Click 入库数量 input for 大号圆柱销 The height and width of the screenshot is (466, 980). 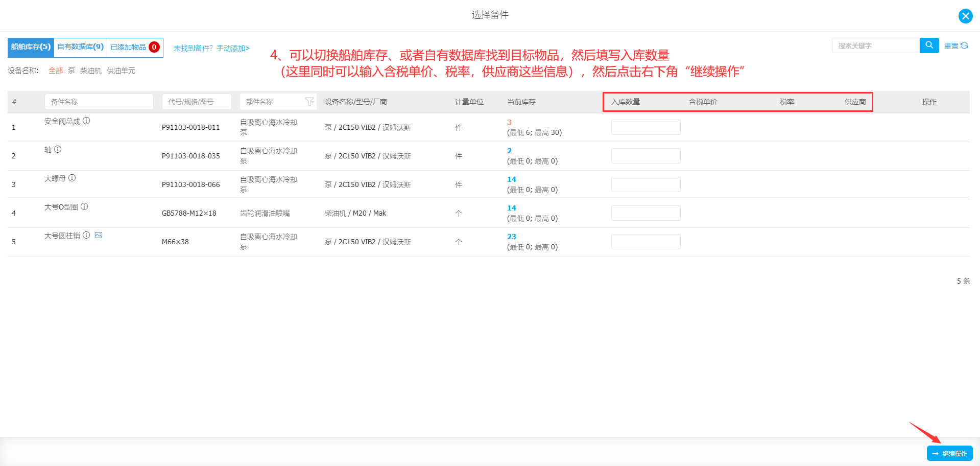tap(646, 242)
